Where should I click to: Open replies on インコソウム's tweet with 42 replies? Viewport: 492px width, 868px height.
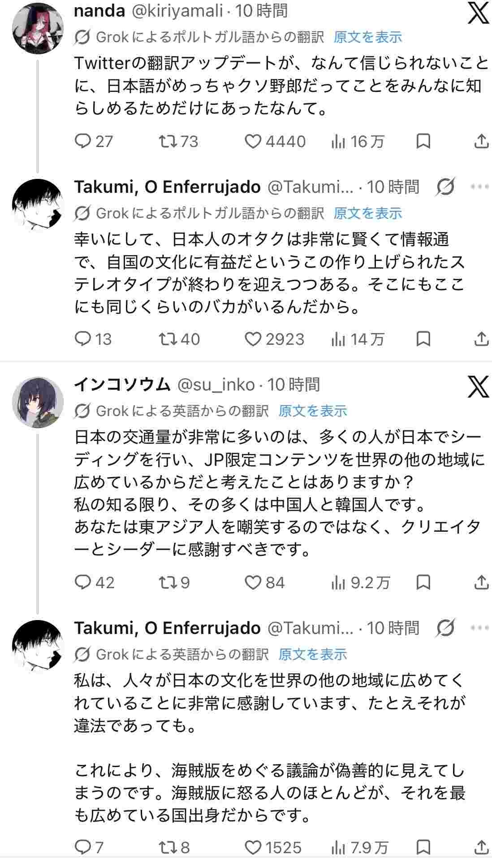[x=83, y=582]
